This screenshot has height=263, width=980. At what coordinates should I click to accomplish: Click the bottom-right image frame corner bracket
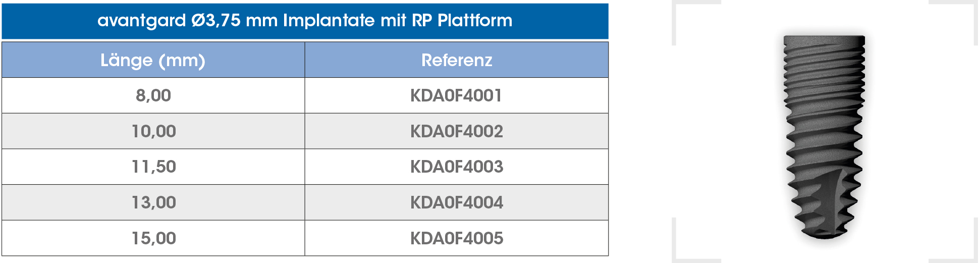[x=953, y=240]
